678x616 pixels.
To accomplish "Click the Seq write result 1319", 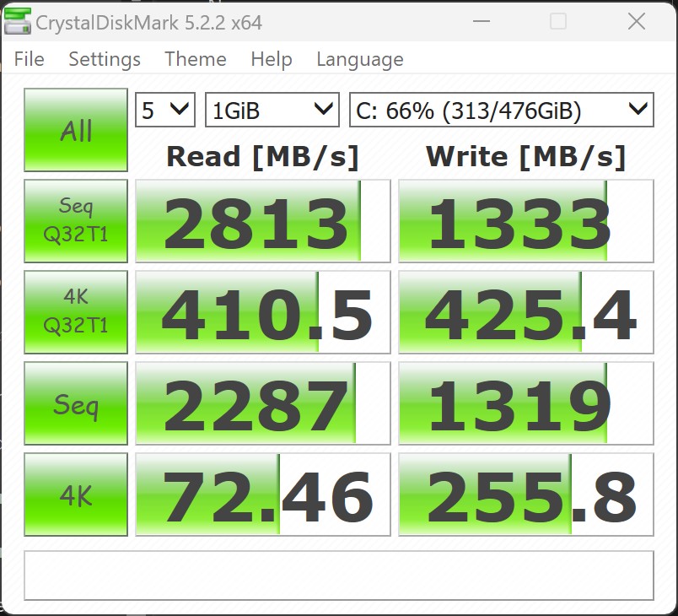I will [526, 403].
